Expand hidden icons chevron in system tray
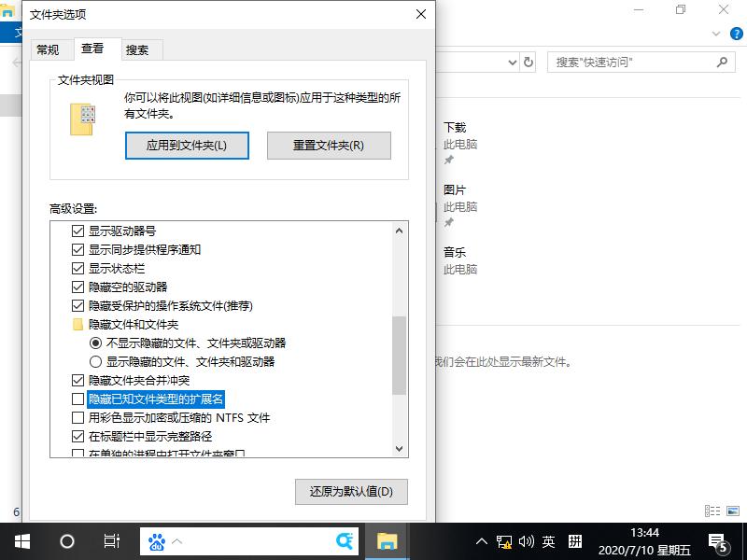Image resolution: width=747 pixels, height=560 pixels. tap(480, 541)
